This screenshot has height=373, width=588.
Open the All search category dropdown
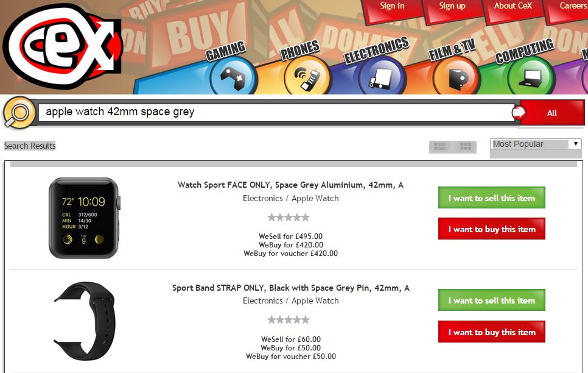[x=552, y=113]
